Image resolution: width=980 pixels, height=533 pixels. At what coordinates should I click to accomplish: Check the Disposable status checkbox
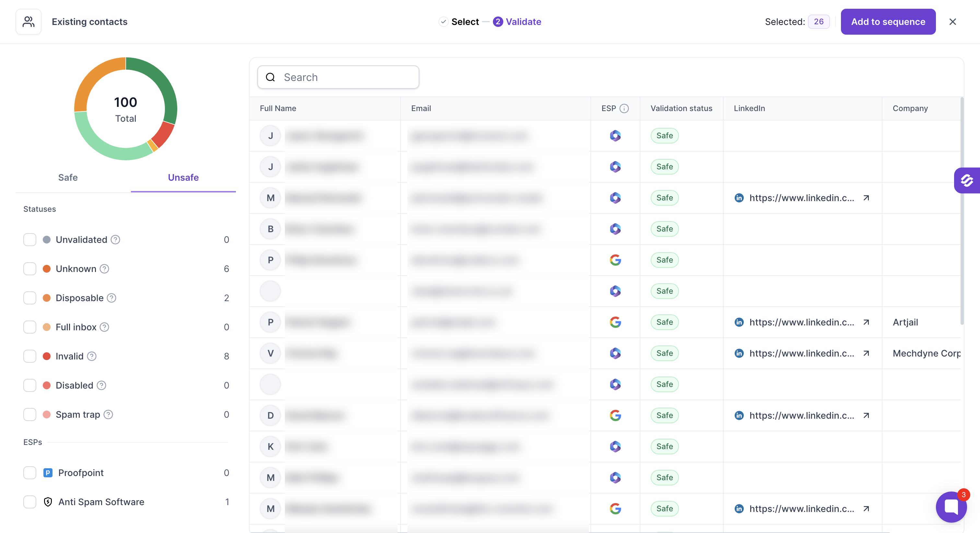point(30,298)
